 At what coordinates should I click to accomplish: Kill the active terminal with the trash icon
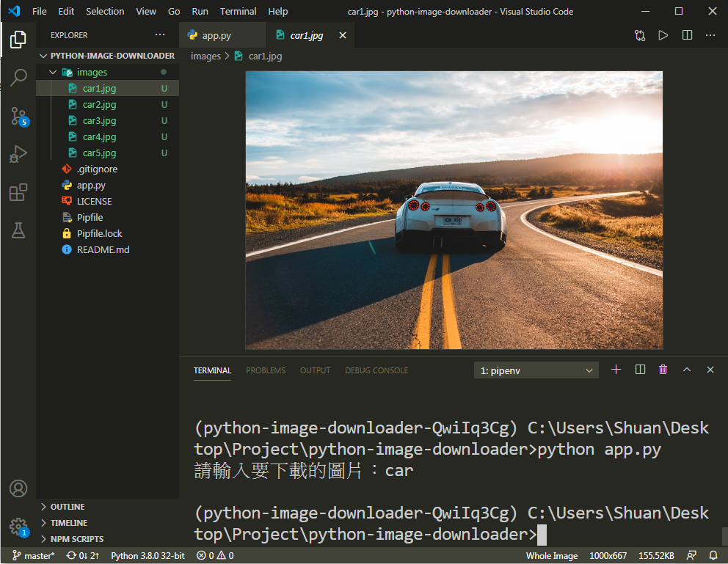click(x=663, y=370)
